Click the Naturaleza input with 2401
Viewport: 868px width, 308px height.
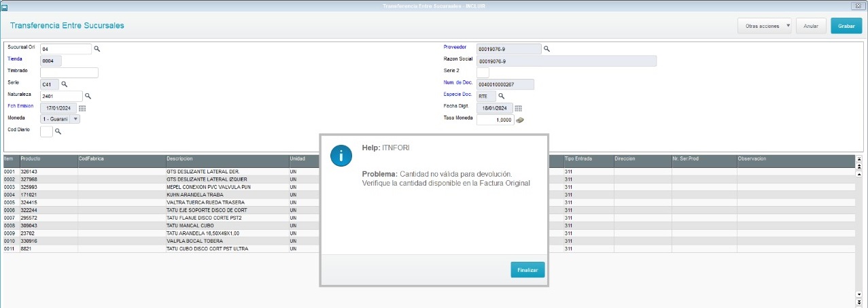[x=61, y=96]
